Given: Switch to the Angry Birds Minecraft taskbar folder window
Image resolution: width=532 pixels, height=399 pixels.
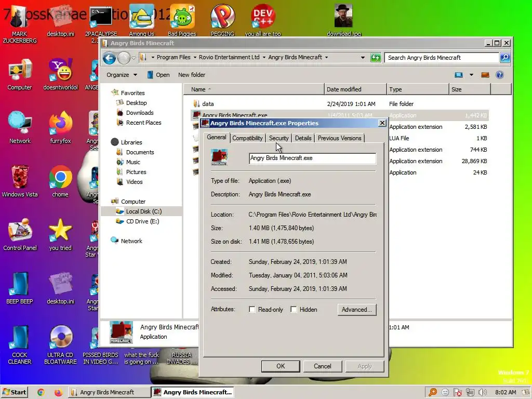Looking at the screenshot, I should pos(109,392).
